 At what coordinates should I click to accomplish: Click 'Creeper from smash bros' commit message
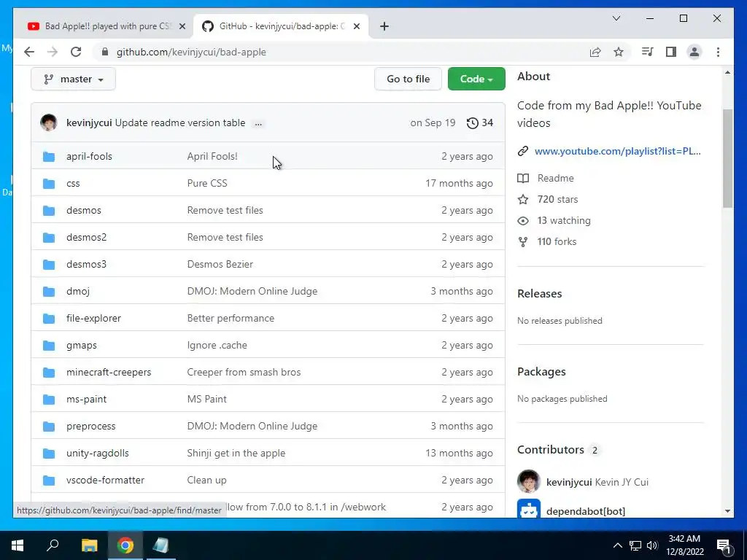[x=244, y=373]
